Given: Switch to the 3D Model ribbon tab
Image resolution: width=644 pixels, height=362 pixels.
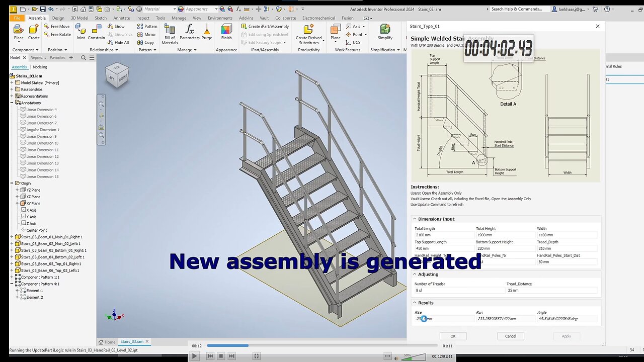Looking at the screenshot, I should (x=79, y=18).
